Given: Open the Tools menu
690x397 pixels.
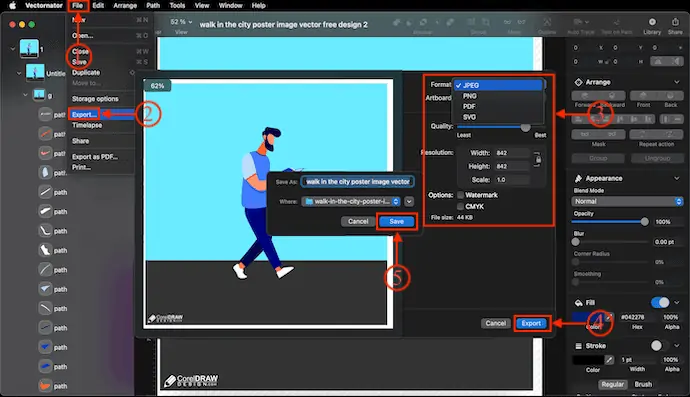Looking at the screenshot, I should click(177, 5).
